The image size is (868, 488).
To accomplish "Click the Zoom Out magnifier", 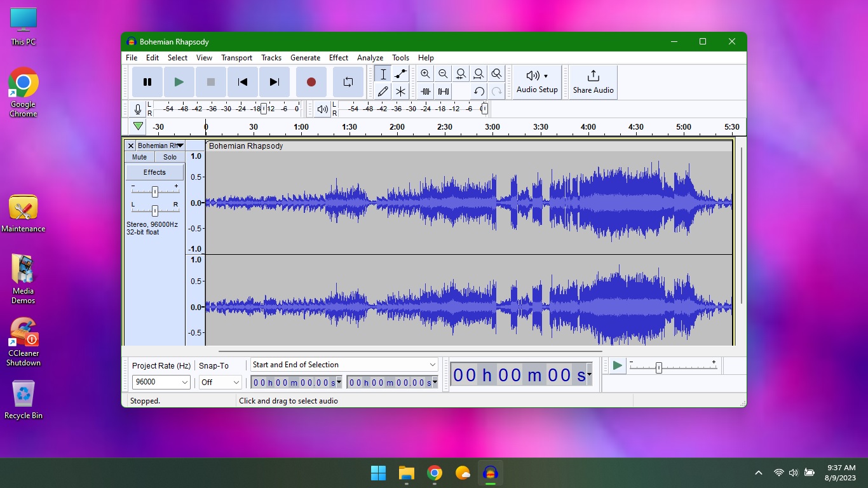I will [x=444, y=74].
